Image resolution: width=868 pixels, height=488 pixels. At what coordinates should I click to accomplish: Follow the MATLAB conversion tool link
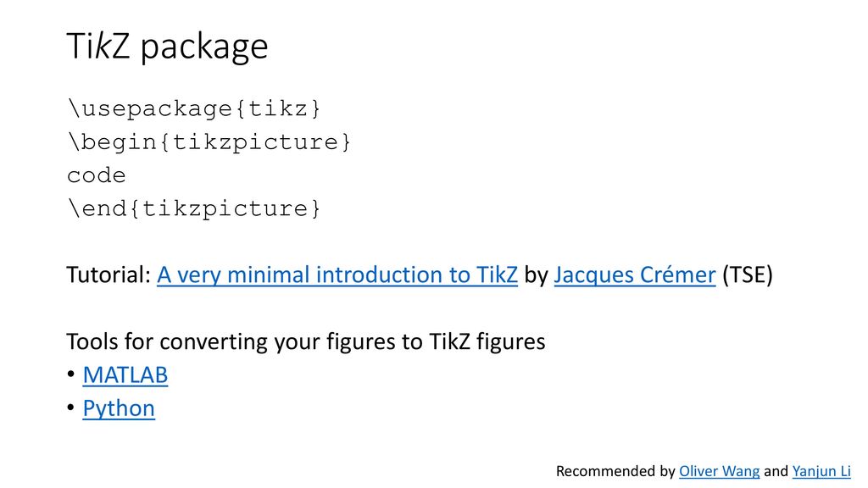coord(125,375)
